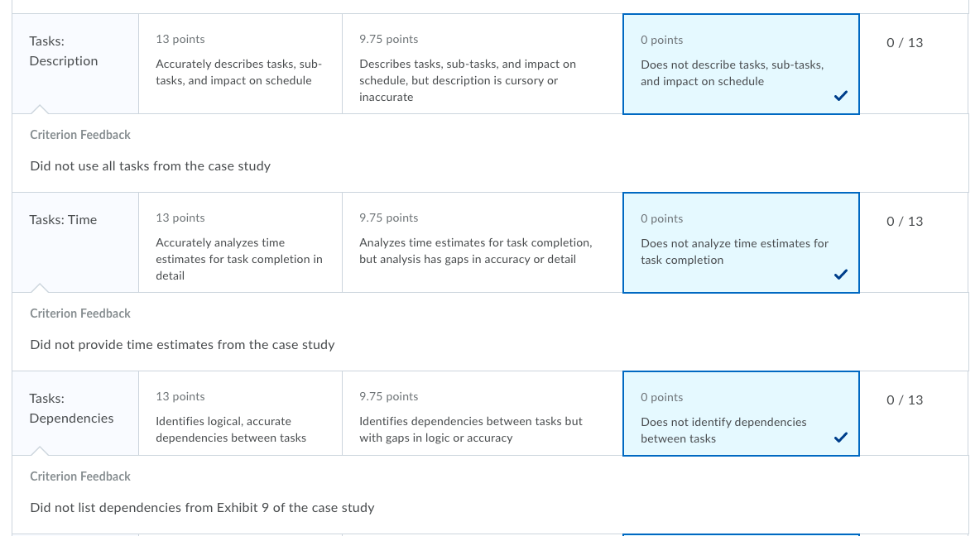Click the 0 / 13 score for Tasks: Time
The width and height of the screenshot is (980, 536).
pyautogui.click(x=905, y=221)
